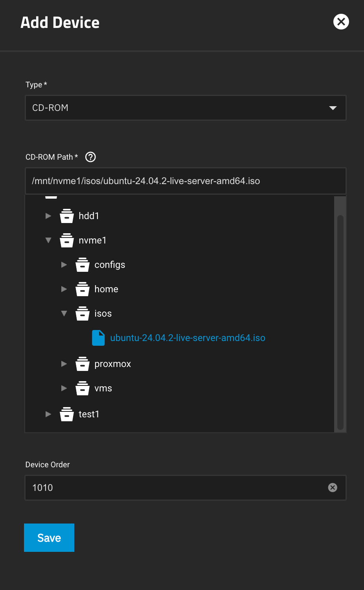This screenshot has width=364, height=590.
Task: Clear the Device Order field
Action: (x=332, y=488)
